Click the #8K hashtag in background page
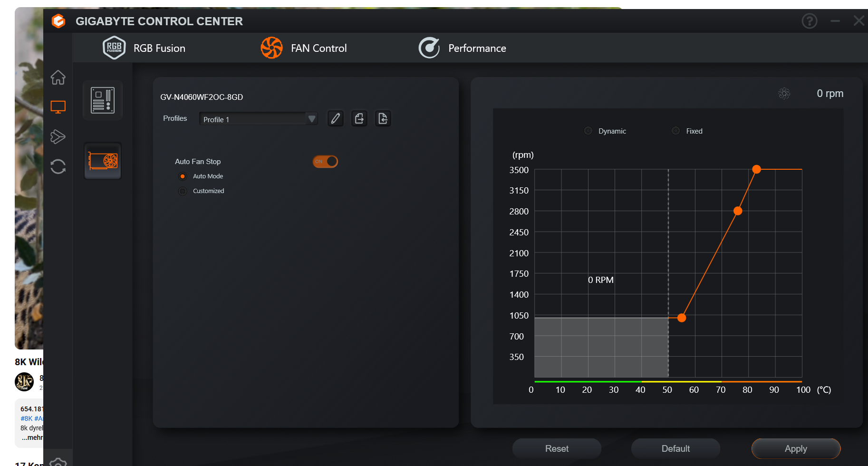Viewport: 868px width, 466px height. pyautogui.click(x=27, y=418)
